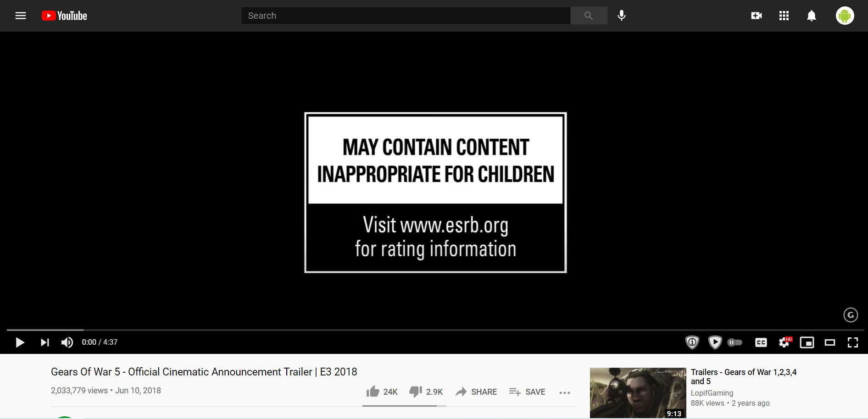Viewport: 868px width, 419px height.
Task: Click the SHARE button
Action: [x=476, y=391]
